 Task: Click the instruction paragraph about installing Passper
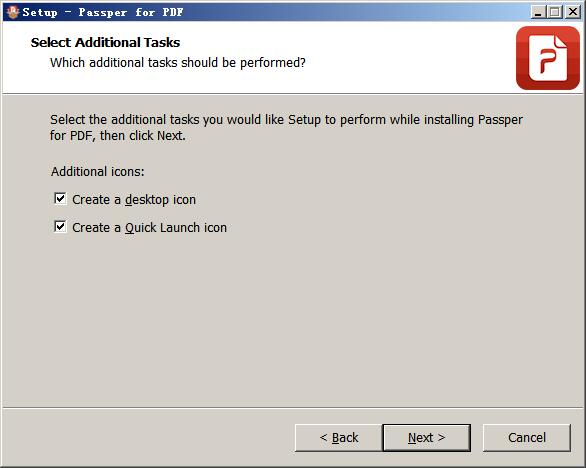click(286, 127)
